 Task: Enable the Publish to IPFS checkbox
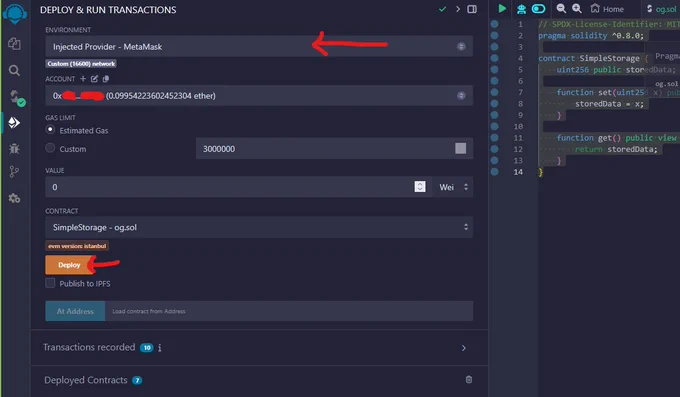(x=50, y=283)
